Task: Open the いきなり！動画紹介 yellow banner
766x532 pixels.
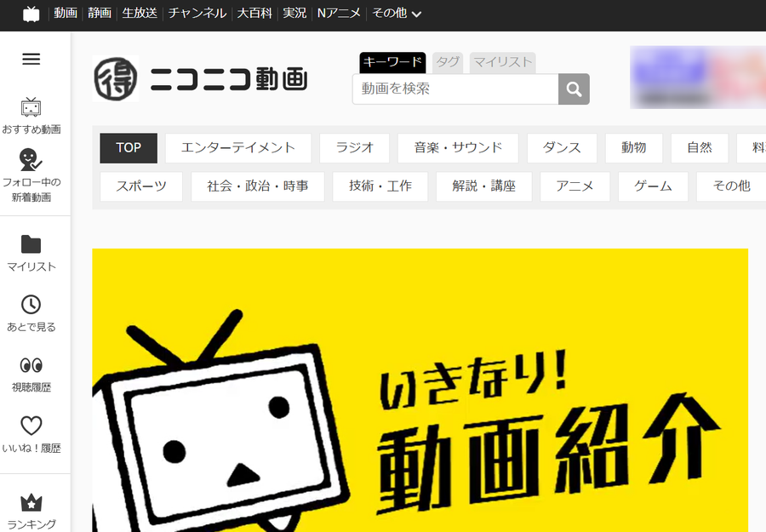Action: pos(420,391)
